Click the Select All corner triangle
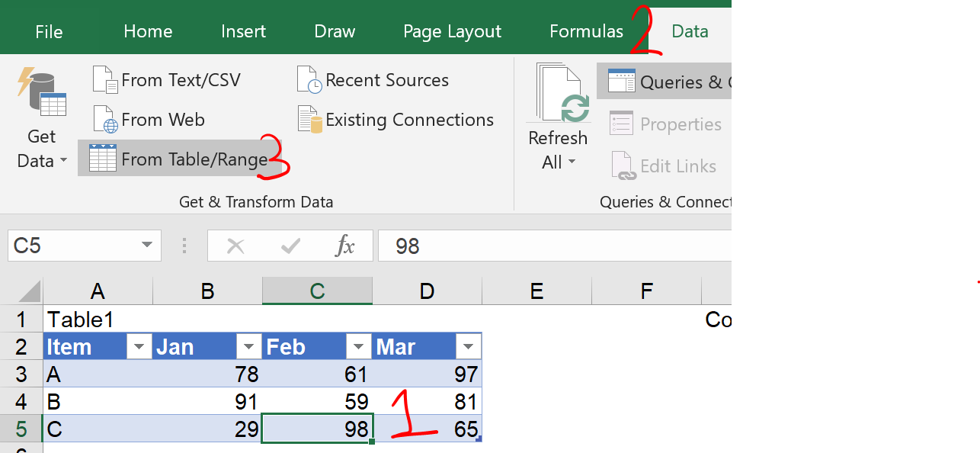 pyautogui.click(x=30, y=291)
